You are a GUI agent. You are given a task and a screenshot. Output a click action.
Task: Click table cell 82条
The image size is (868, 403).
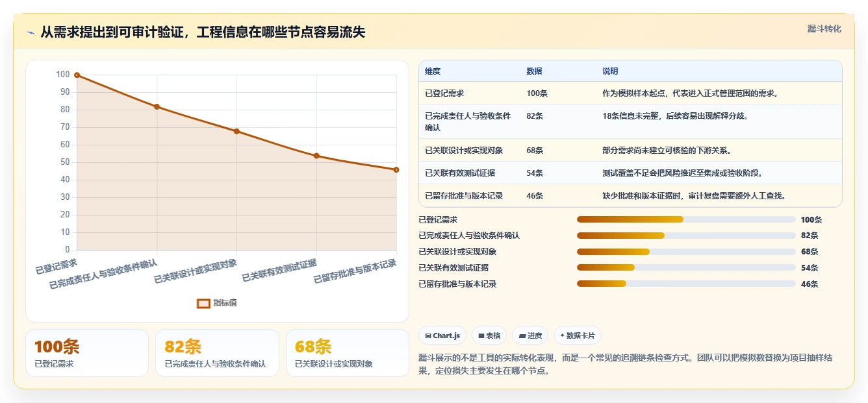(x=535, y=116)
